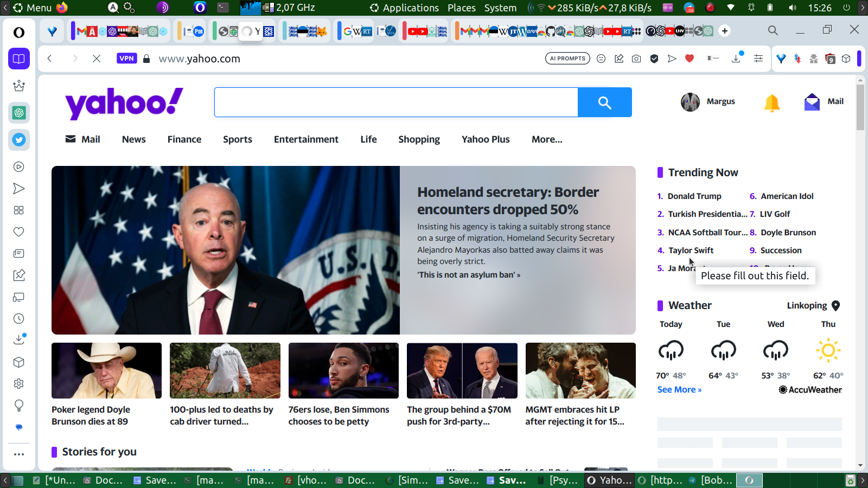
Task: Open the Doyle Brunson poker story thumbnail
Action: 106,371
